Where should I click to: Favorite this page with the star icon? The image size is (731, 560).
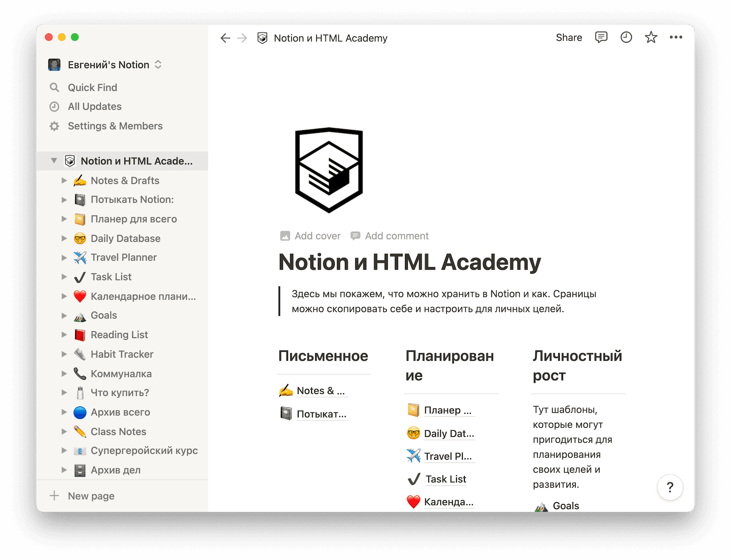(x=651, y=37)
